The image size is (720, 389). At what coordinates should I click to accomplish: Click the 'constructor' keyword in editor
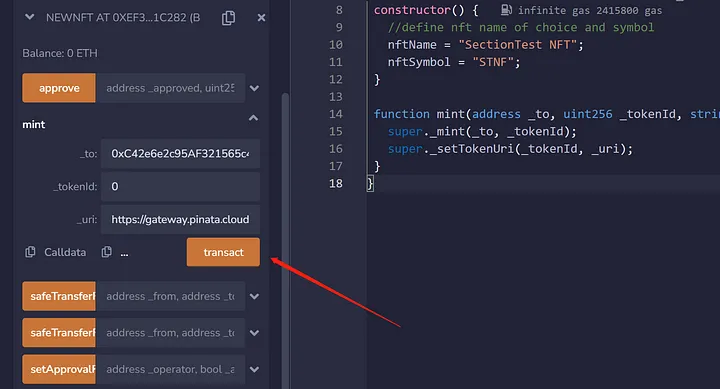(x=412, y=10)
